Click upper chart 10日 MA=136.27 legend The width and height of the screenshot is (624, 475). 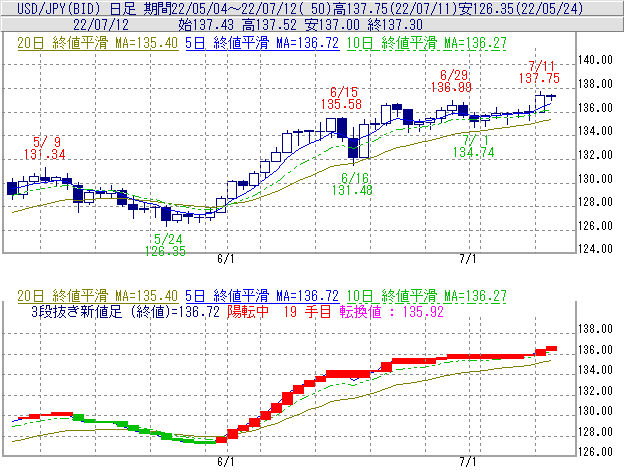427,43
